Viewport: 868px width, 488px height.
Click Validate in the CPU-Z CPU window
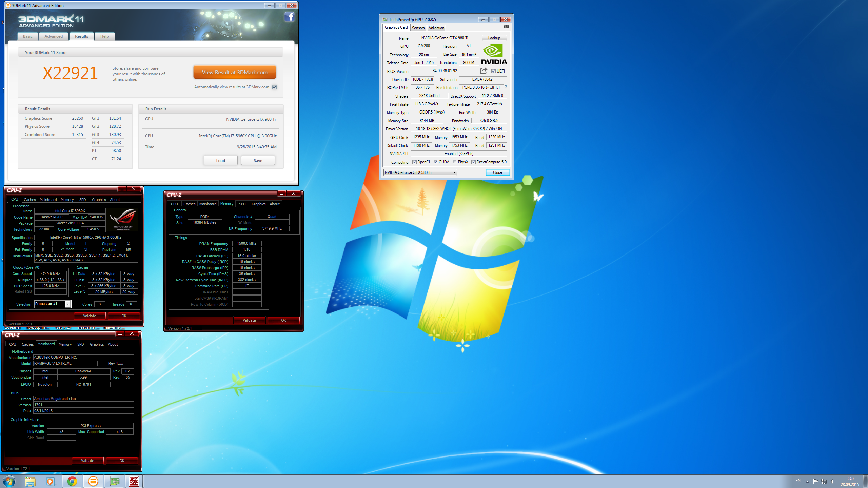tap(90, 316)
